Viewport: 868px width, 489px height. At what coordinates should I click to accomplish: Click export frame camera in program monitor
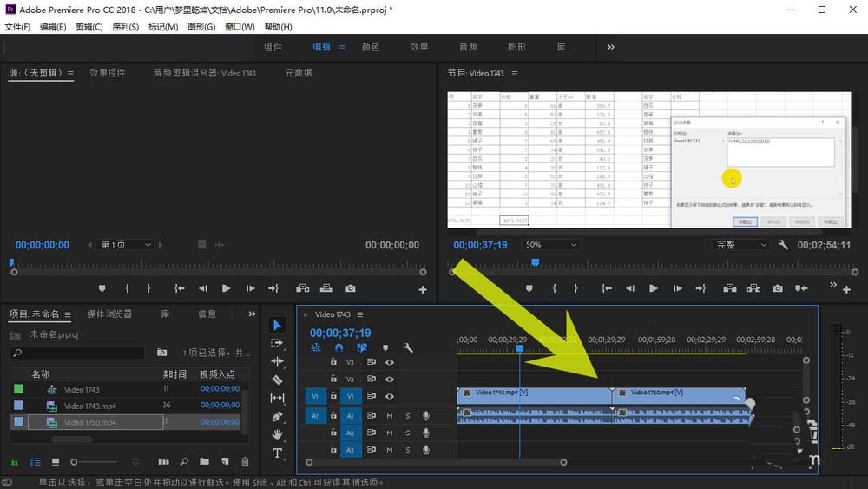(778, 288)
